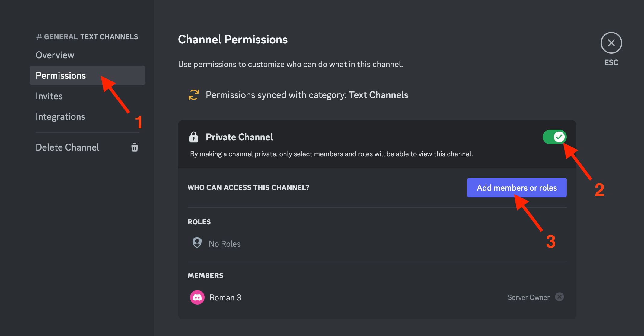644x336 pixels.
Task: Click the ESC label under close button
Action: pos(611,62)
